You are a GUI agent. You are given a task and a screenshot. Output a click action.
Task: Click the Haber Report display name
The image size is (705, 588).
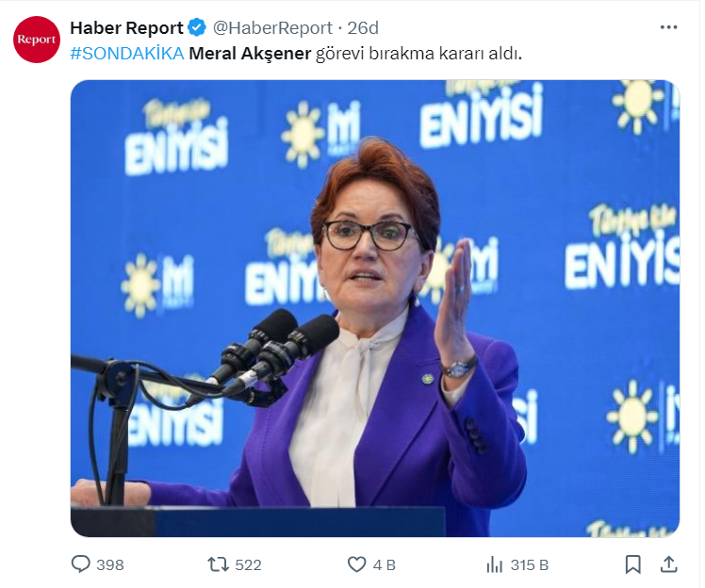coord(127,28)
